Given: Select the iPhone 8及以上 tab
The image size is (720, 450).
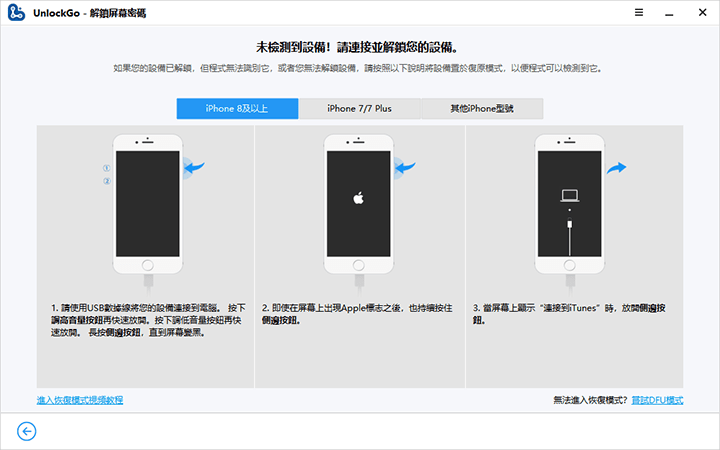Looking at the screenshot, I should click(237, 108).
